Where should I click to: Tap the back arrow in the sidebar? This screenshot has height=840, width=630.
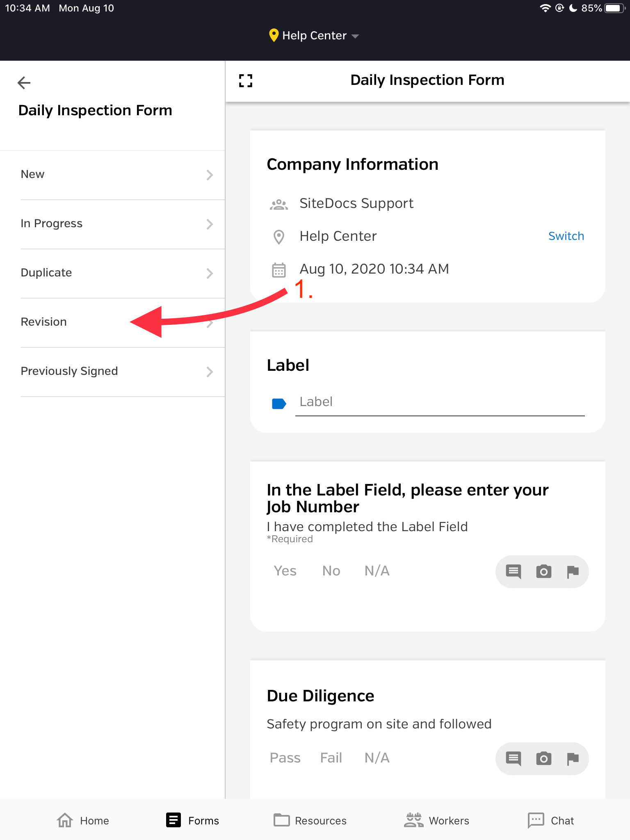(24, 83)
